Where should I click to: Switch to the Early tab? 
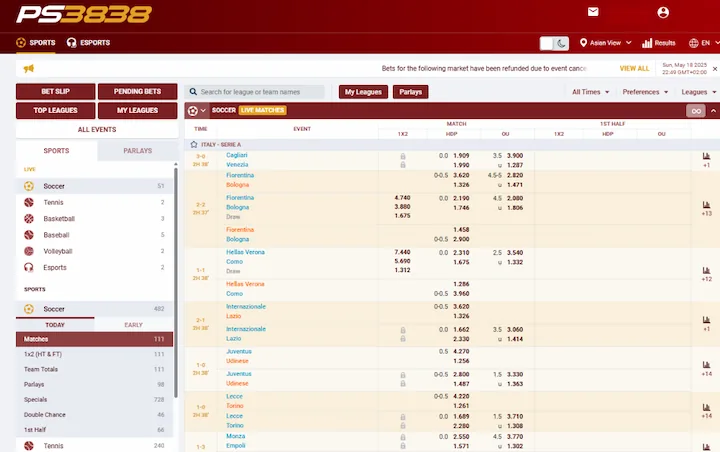tap(133, 325)
